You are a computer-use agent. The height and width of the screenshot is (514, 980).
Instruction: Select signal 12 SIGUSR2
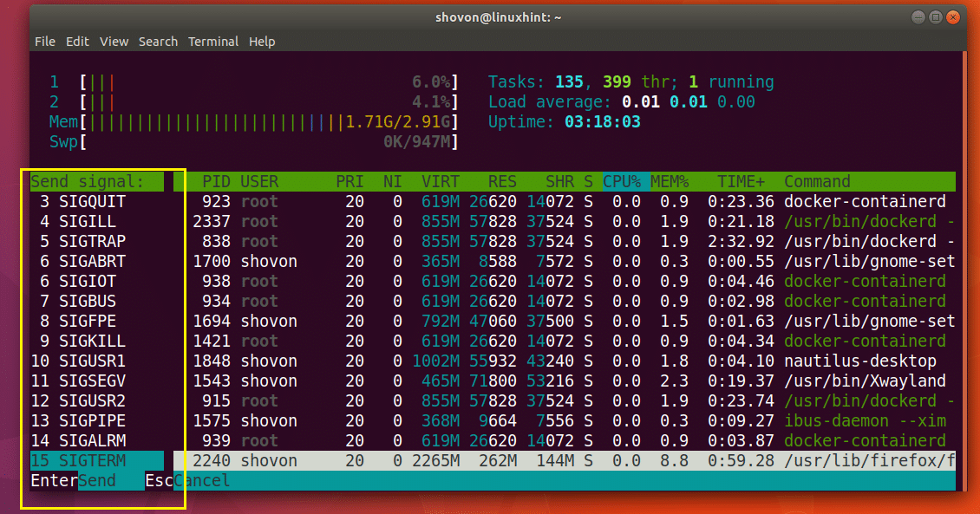pyautogui.click(x=97, y=401)
